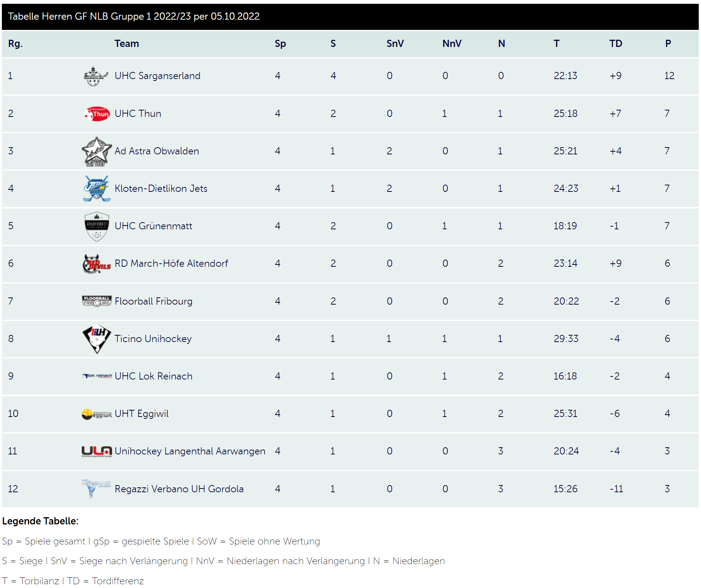Click the TD column header
701x588 pixels.
[x=616, y=44]
